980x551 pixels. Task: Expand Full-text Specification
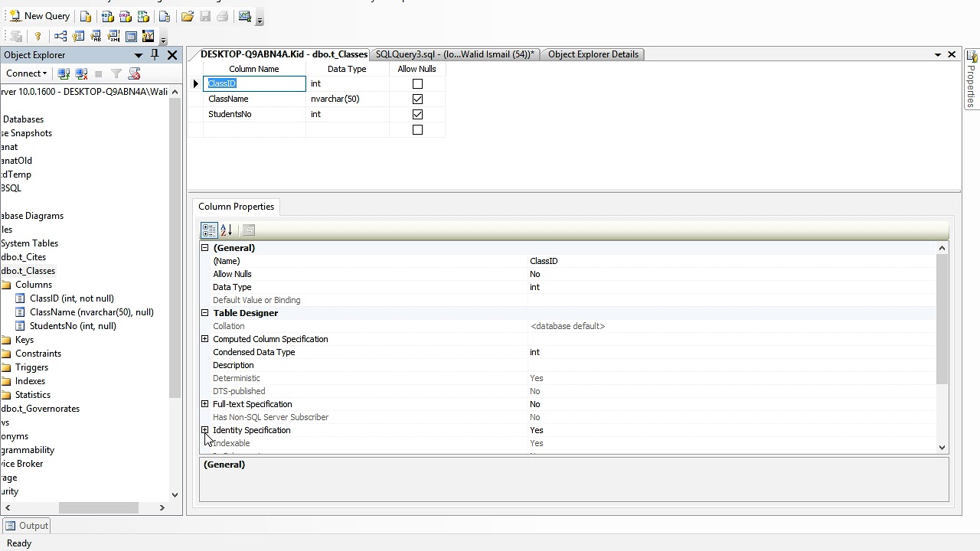click(x=204, y=404)
